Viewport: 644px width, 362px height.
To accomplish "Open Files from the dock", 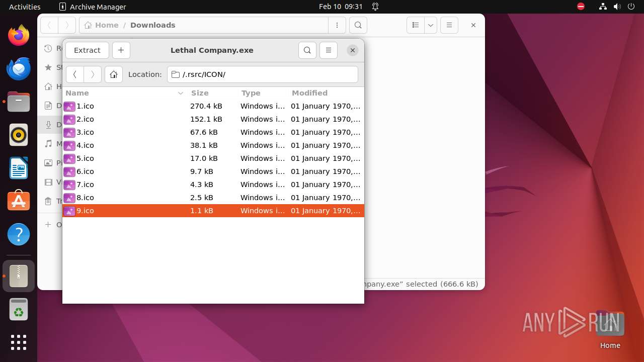I will 19,102.
